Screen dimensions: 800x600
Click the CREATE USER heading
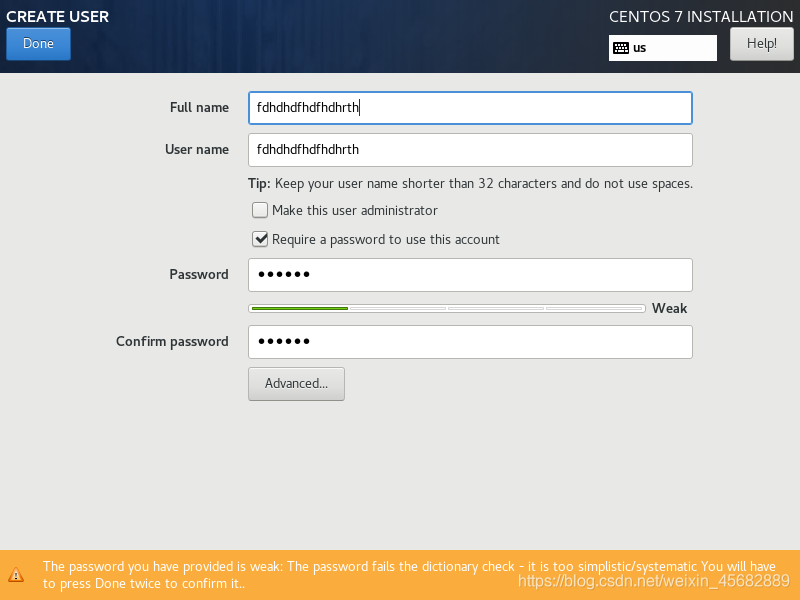coord(58,17)
